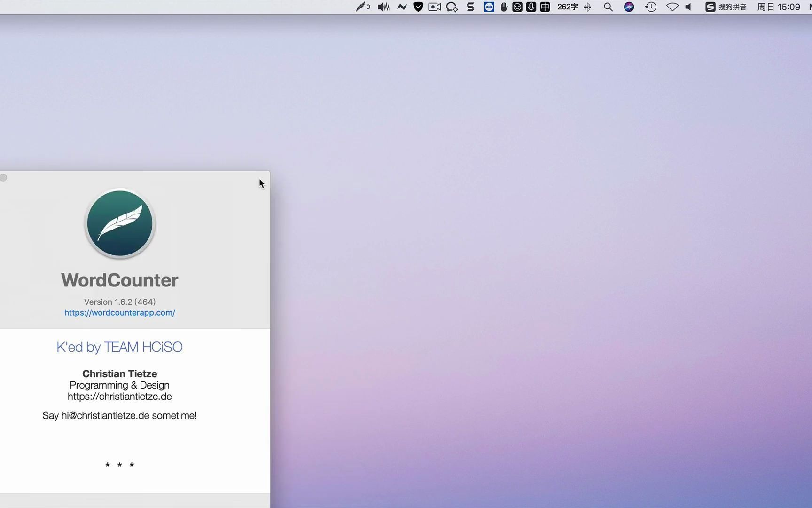Image resolution: width=812 pixels, height=508 pixels.
Task: Click the chat bubble menu bar icon
Action: click(452, 7)
